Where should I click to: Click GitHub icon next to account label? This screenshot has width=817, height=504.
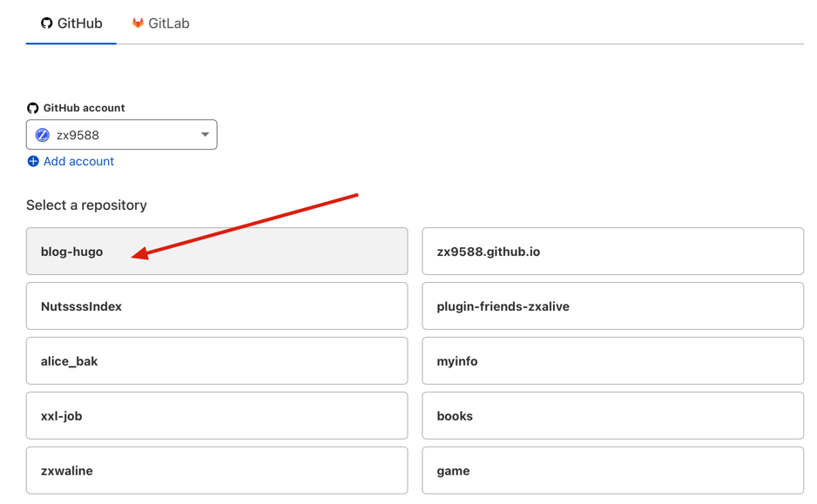pyautogui.click(x=33, y=108)
